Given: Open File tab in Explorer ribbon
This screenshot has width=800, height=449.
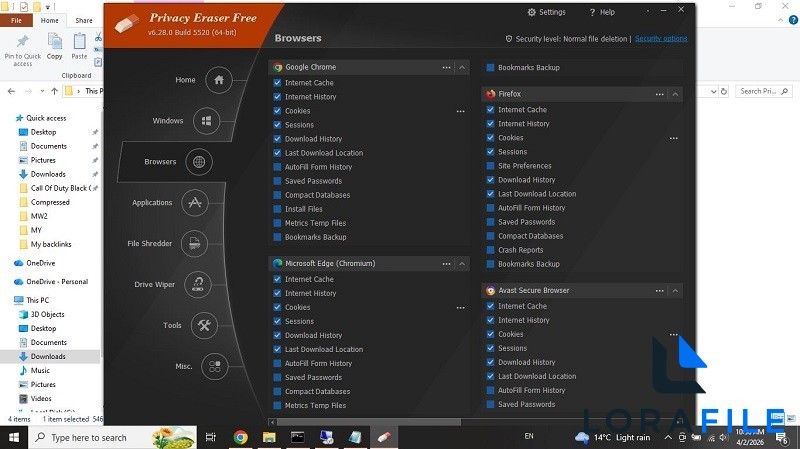Looking at the screenshot, I should coord(16,20).
